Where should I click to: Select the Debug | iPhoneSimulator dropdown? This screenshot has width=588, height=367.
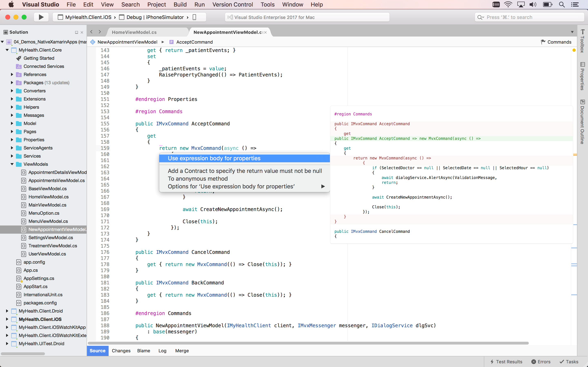coord(155,17)
